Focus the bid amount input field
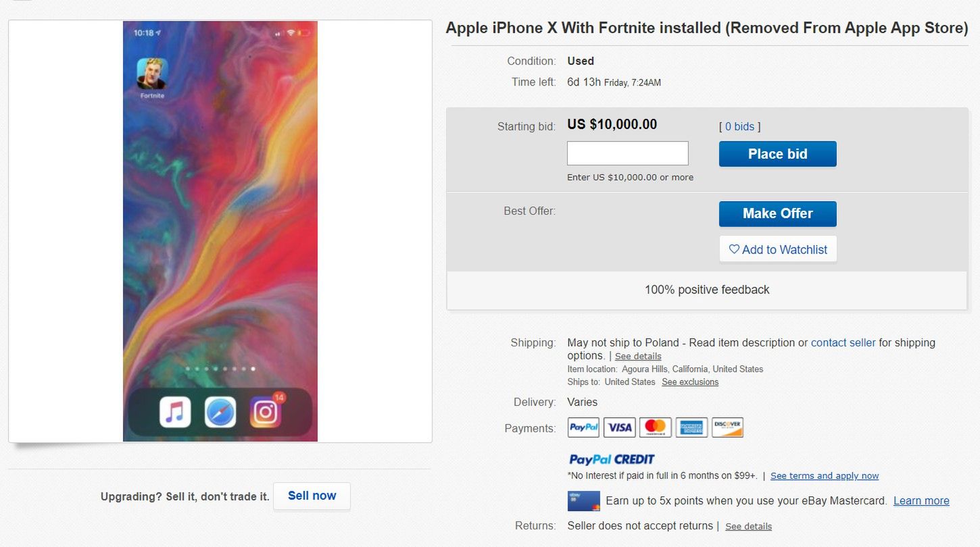 pyautogui.click(x=627, y=153)
